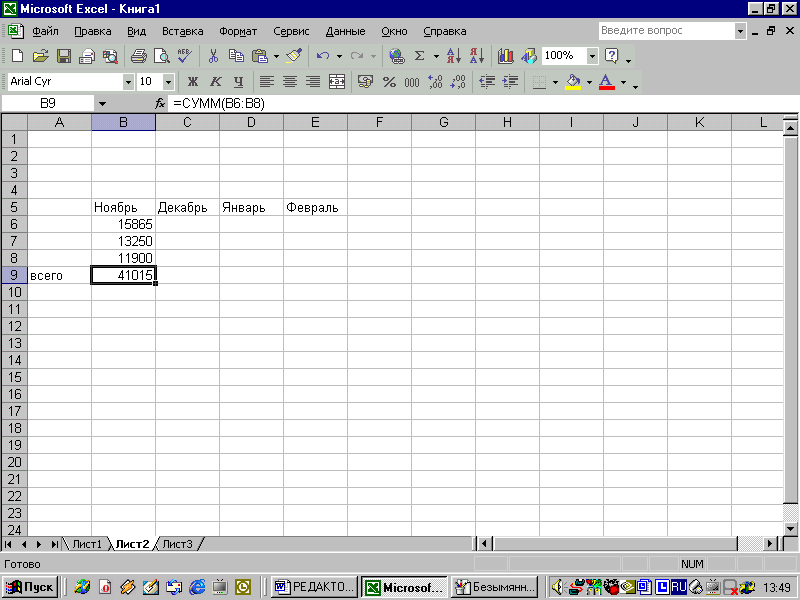800x600 pixels.
Task: Toggle bold Ж formatting
Action: [192, 82]
